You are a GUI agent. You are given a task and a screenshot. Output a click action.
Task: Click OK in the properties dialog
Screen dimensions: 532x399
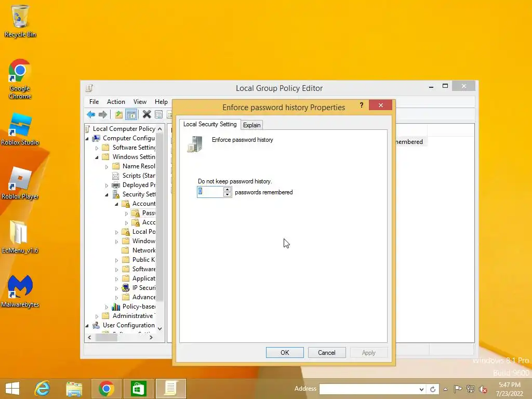tap(285, 353)
